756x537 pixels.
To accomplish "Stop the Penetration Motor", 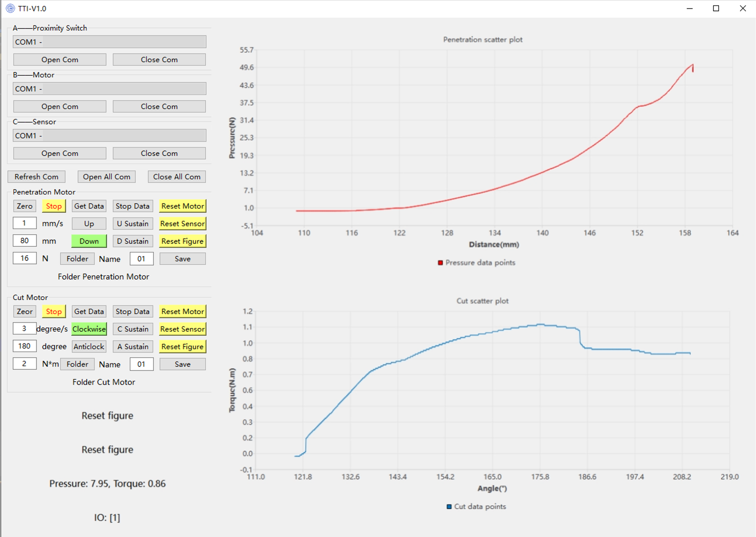I will click(x=54, y=206).
